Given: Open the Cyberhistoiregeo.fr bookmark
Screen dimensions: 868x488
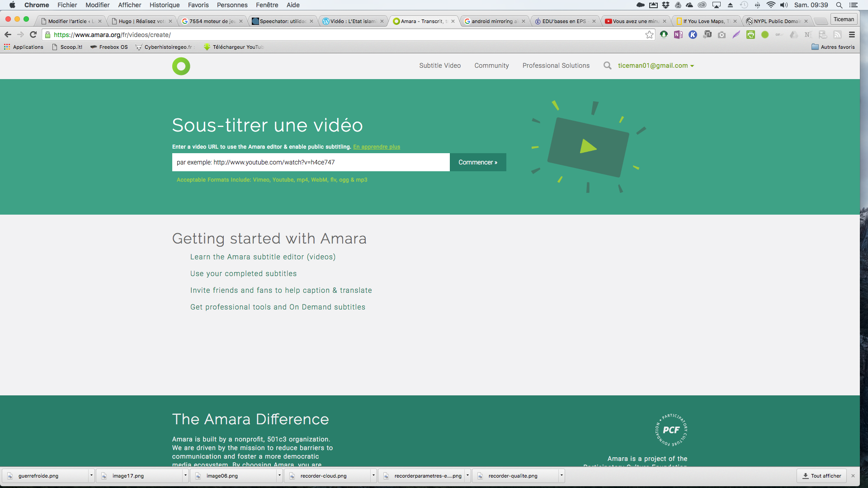Looking at the screenshot, I should tap(164, 47).
